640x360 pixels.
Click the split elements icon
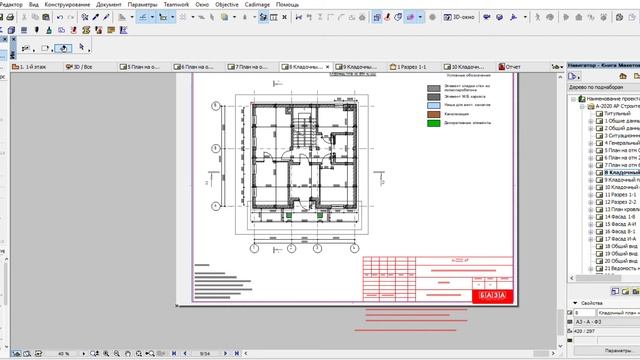[299, 17]
